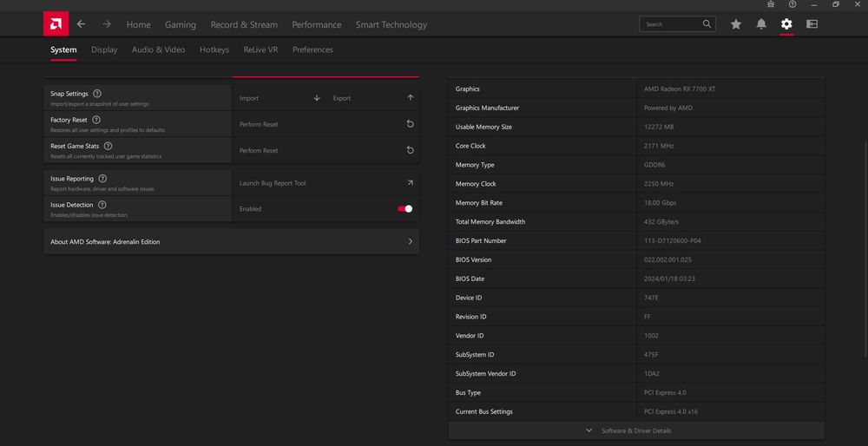The height and width of the screenshot is (446, 868).
Task: Switch to the Display tab
Action: 104,50
